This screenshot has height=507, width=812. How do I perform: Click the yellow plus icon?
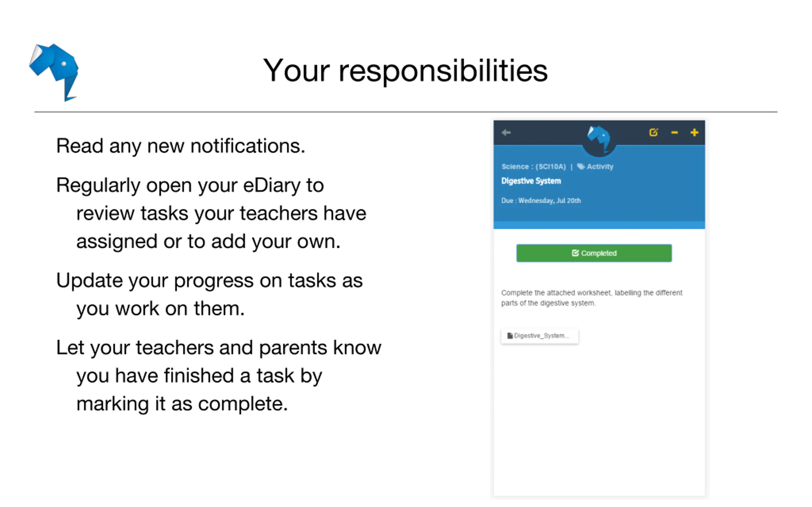(x=694, y=132)
